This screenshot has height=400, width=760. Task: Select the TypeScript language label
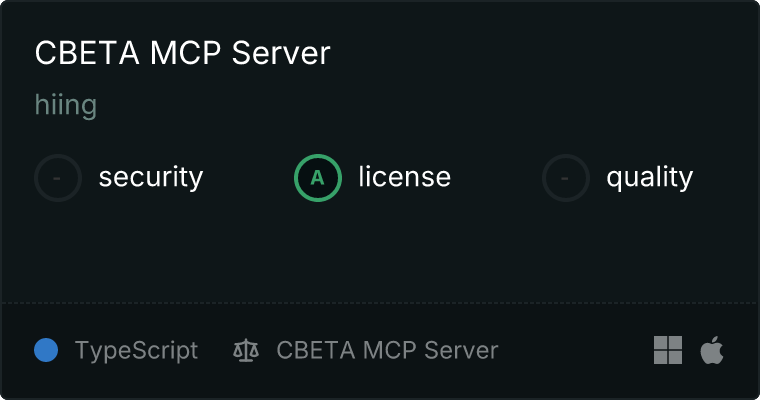click(136, 350)
